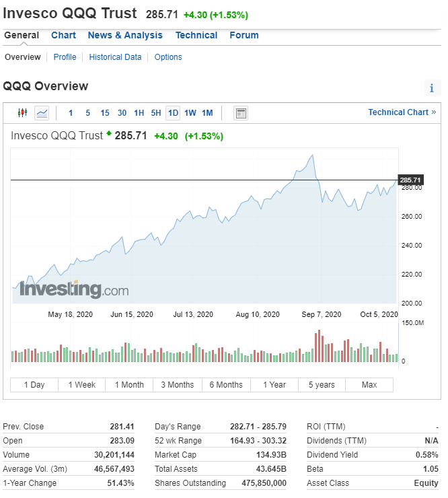448x498 pixels.
Task: Click the Average Vol. value 46,567,493
Action: tap(114, 469)
